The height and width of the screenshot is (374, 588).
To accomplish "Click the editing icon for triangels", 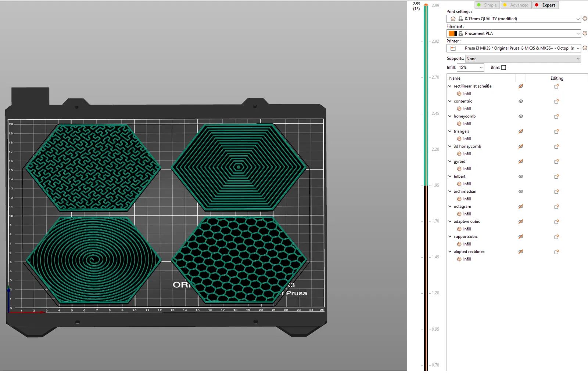I will click(x=556, y=131).
